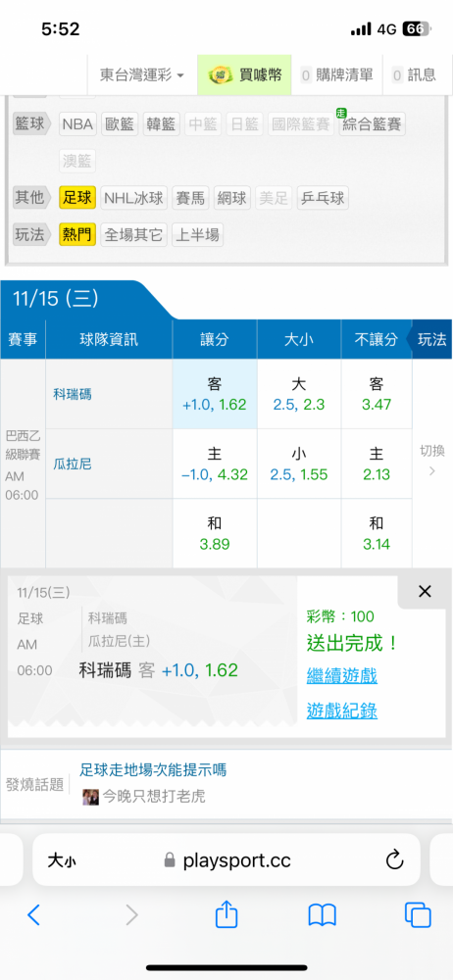Pick 客 +1.0, 1.62 handicap bet
This screenshot has height=980, width=453.
(x=215, y=394)
